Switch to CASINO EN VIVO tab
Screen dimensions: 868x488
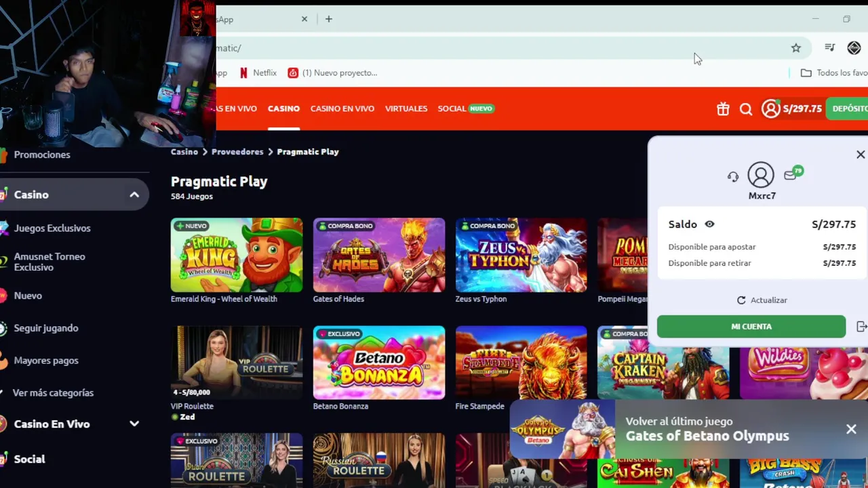(342, 108)
